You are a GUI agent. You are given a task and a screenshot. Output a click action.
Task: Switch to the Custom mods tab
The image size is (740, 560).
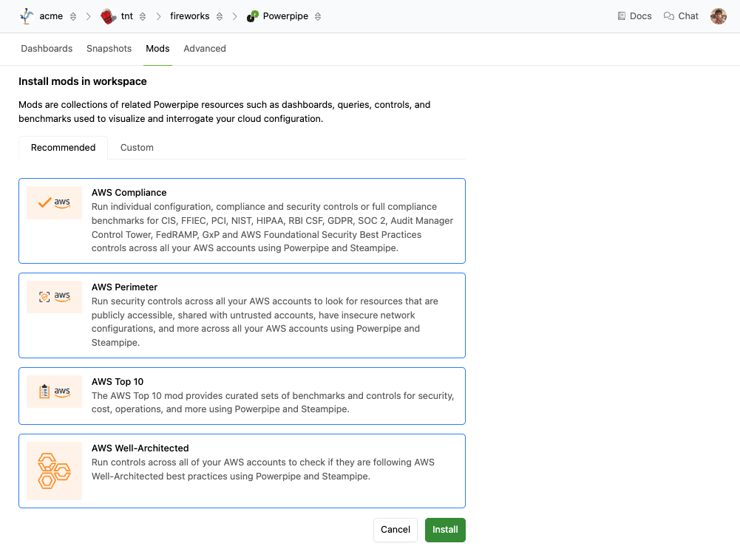click(137, 148)
